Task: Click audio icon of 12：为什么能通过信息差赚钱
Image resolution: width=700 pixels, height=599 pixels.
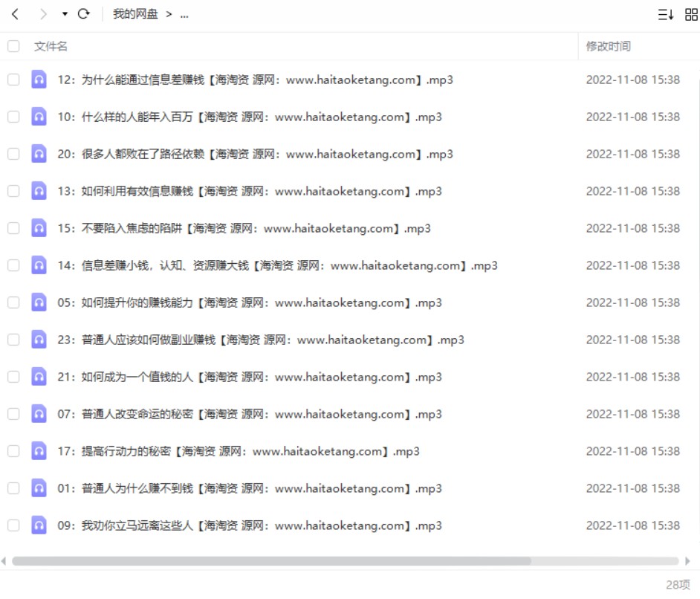Action: (x=39, y=80)
